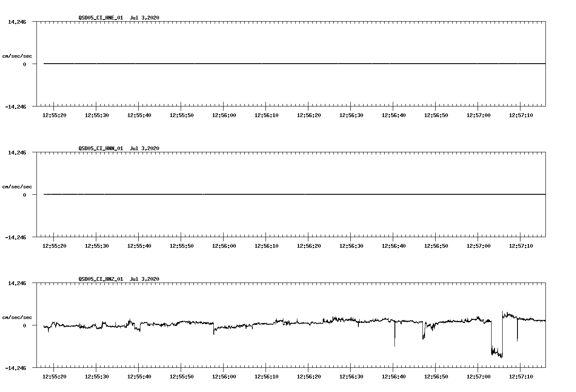Click 12:56:00 label under HNE plot
This screenshot has width=576, height=392.
point(224,115)
